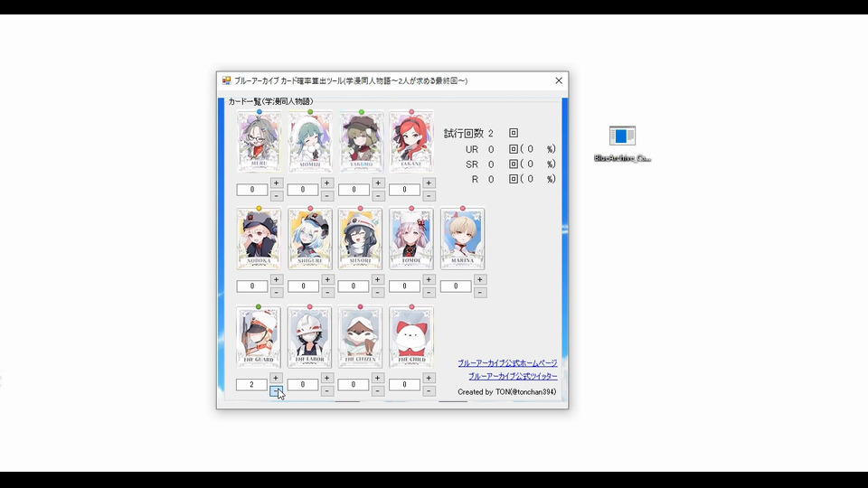The width and height of the screenshot is (868, 488).
Task: Increase MINORI count with plus button
Action: tap(378, 280)
